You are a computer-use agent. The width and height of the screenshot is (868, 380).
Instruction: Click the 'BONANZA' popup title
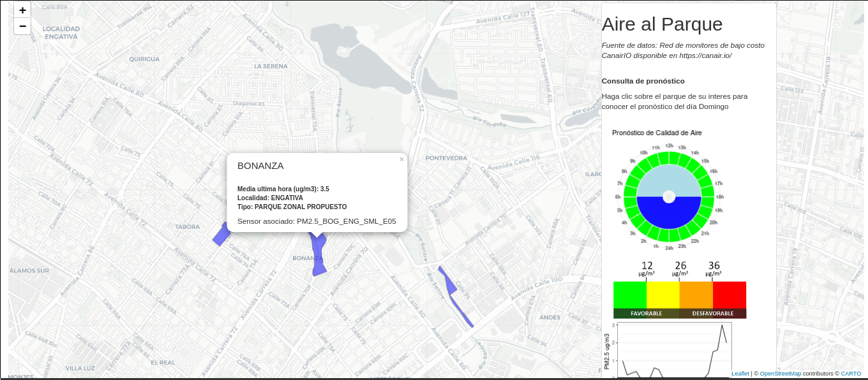[260, 166]
